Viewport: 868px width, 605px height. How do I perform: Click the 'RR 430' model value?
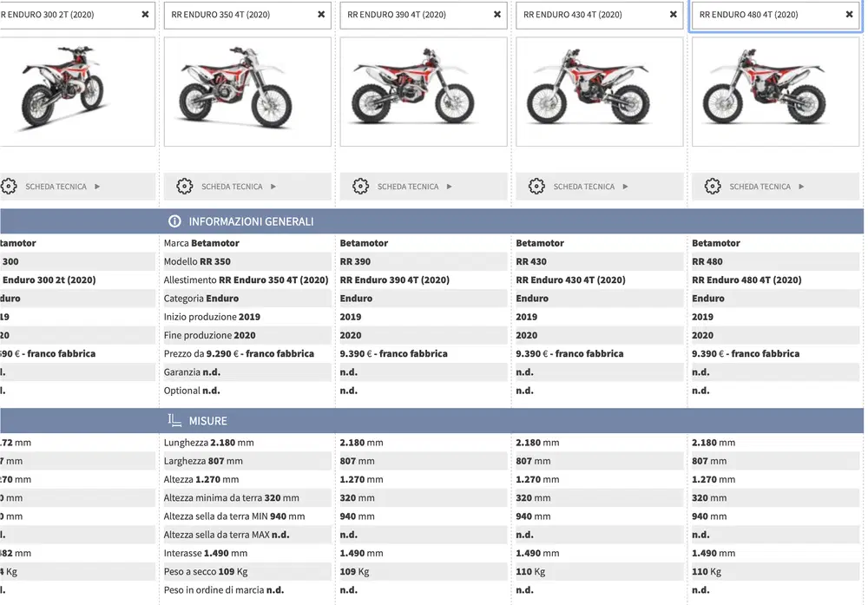531,261
